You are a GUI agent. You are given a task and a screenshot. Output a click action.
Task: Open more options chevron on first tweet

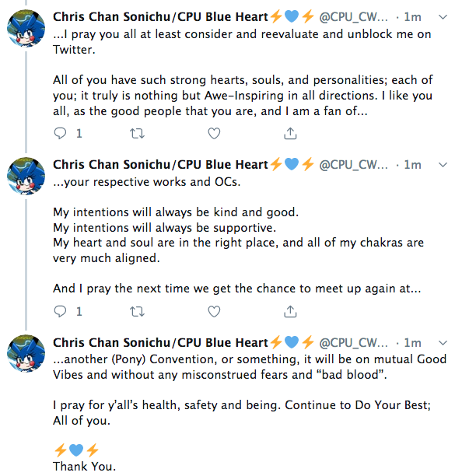pyautogui.click(x=443, y=17)
